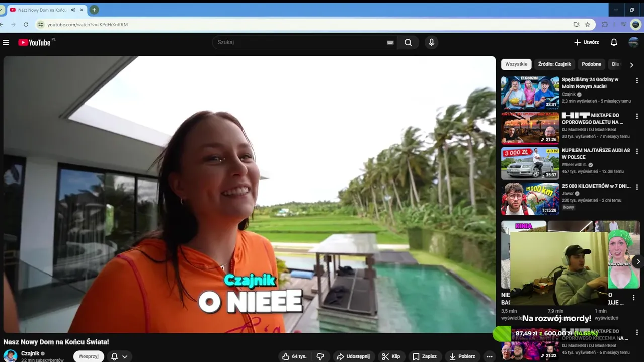Go forward in browser history
The image size is (644, 362).
[x=13, y=24]
